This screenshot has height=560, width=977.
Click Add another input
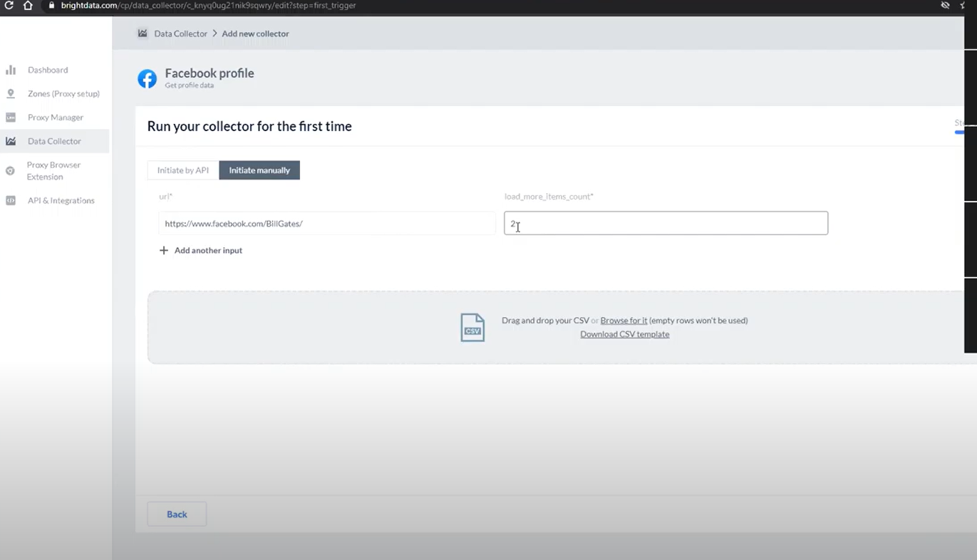(x=208, y=250)
